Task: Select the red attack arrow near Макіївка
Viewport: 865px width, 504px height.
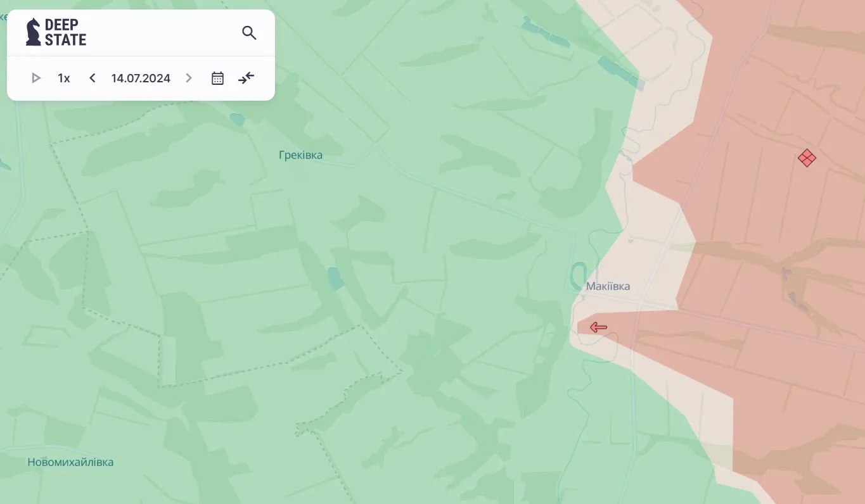Action: pyautogui.click(x=598, y=327)
